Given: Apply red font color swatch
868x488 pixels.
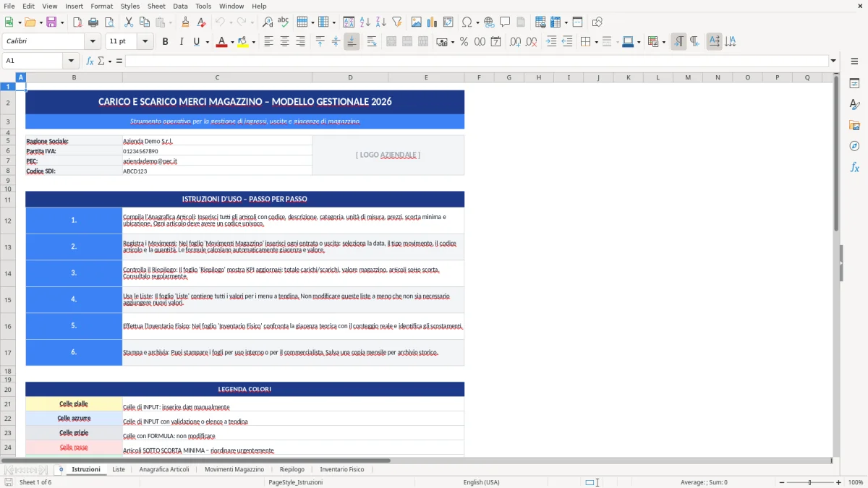Looking at the screenshot, I should tap(221, 42).
